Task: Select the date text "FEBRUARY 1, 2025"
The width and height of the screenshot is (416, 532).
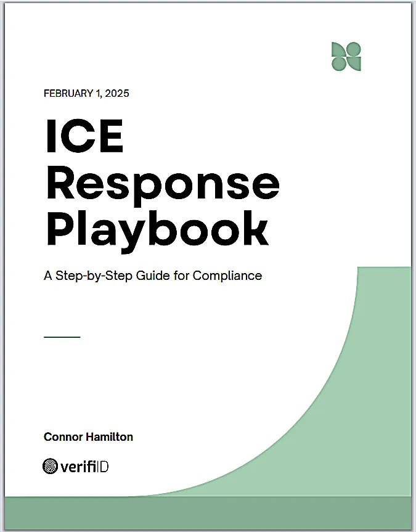Action: (x=86, y=93)
